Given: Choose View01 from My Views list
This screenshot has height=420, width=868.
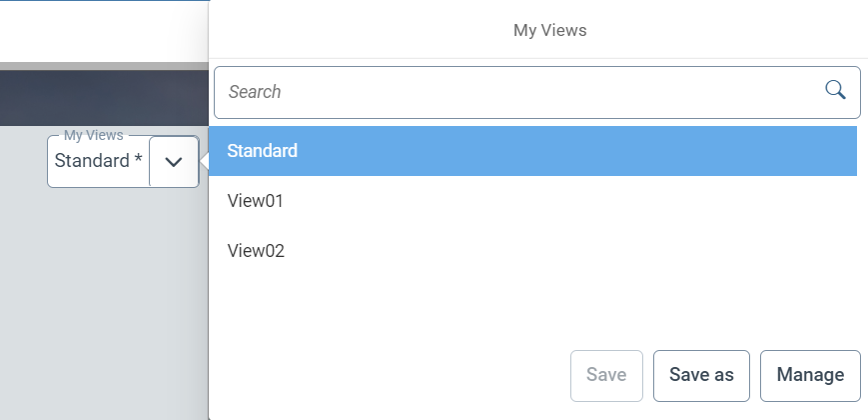Looking at the screenshot, I should point(256,201).
